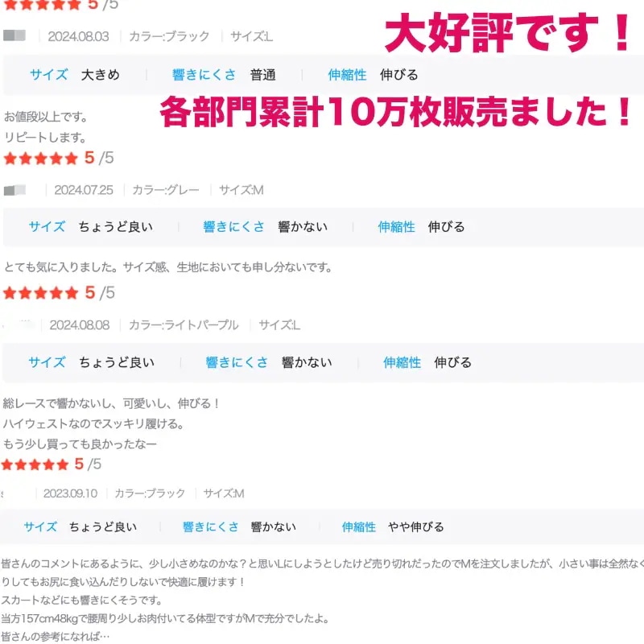Click the review line 総レースで響かないし
The image size is (644, 644).
point(111,403)
